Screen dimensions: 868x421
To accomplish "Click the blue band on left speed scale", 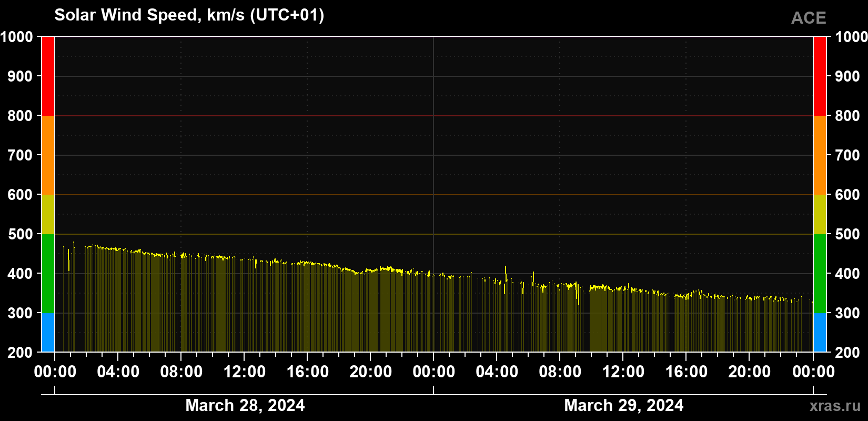I will (48, 333).
